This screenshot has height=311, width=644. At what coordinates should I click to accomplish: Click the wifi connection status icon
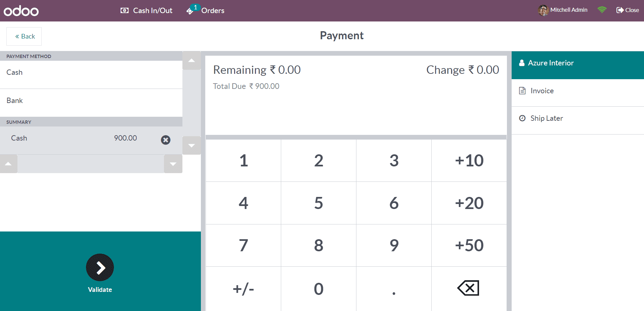pyautogui.click(x=602, y=10)
